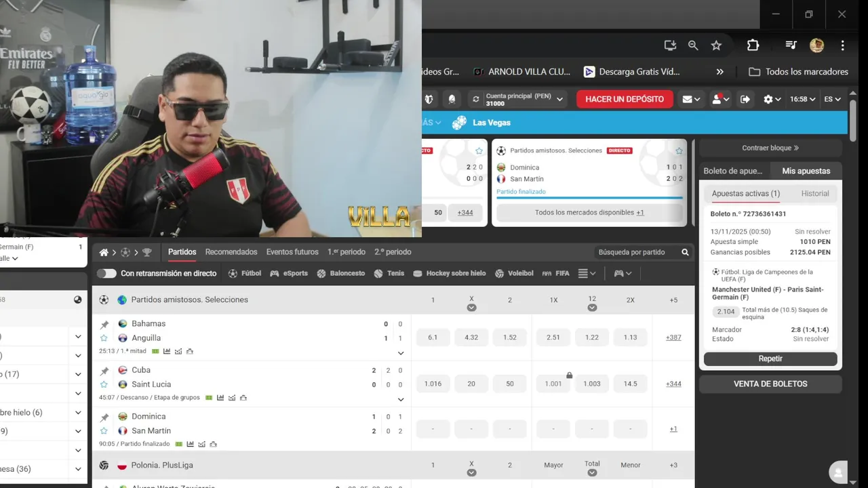The width and height of the screenshot is (868, 488).
Task: Open the user profile dropdown
Action: [720, 99]
